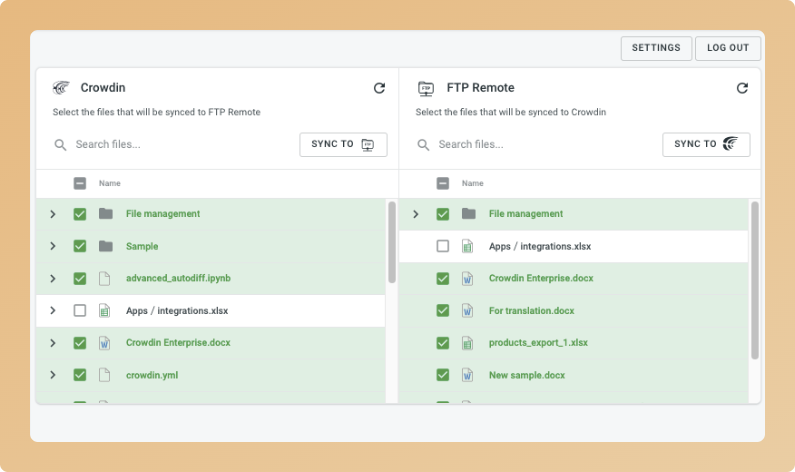The height and width of the screenshot is (472, 795).
Task: Click the advanced_autodiff.ipynb file icon
Action: click(x=104, y=278)
